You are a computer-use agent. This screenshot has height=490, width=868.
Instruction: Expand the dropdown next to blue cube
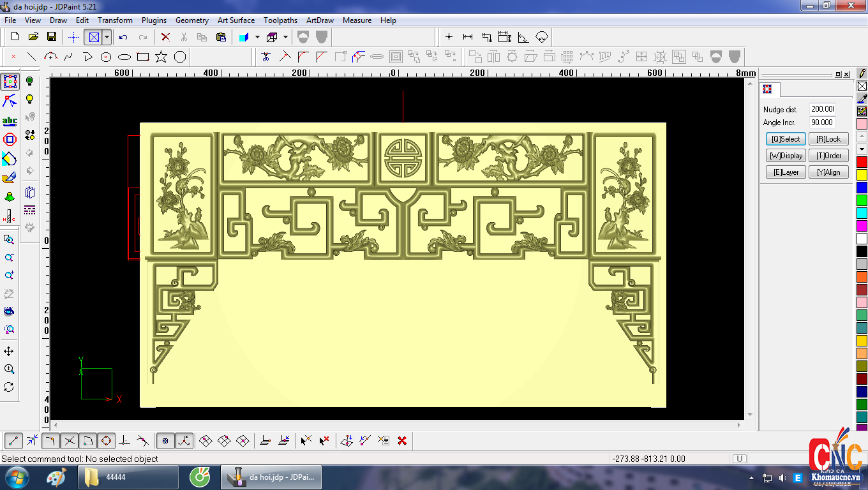pyautogui.click(x=257, y=37)
